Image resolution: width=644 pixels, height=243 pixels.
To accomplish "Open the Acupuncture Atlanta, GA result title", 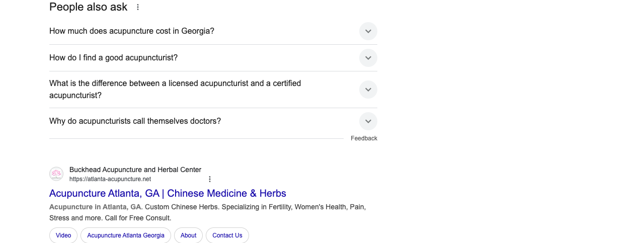I will pyautogui.click(x=168, y=193).
